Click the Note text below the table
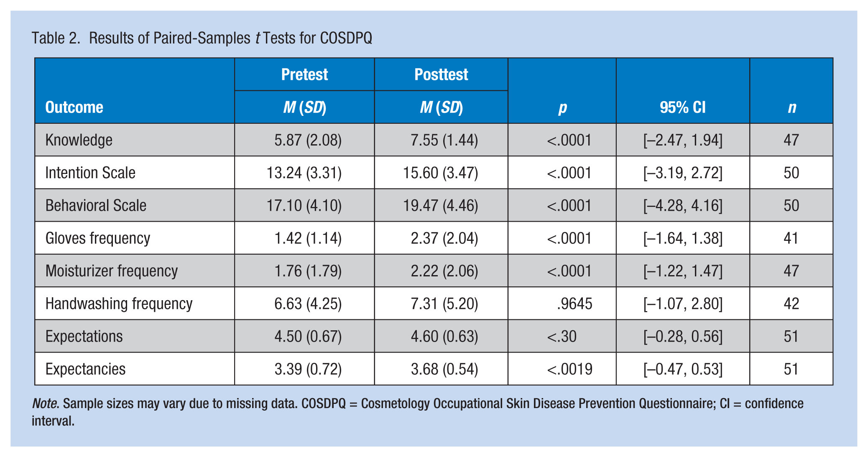868x457 pixels. tap(418, 412)
